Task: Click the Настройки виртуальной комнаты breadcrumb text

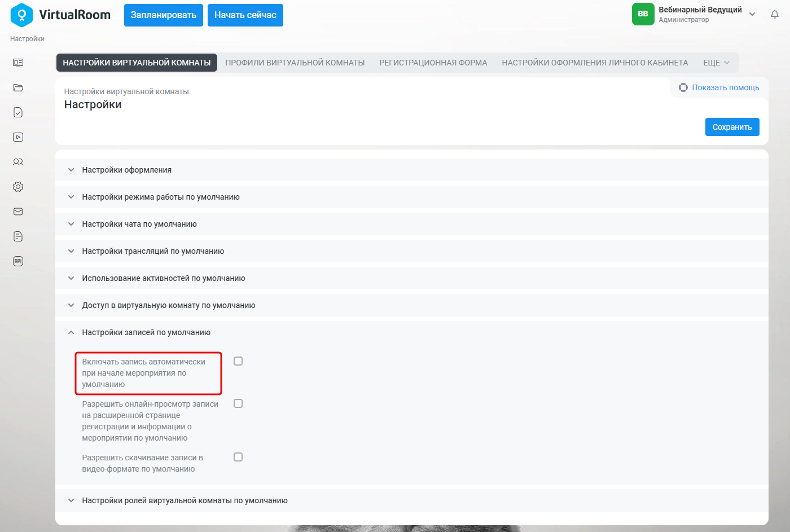Action: [x=126, y=91]
